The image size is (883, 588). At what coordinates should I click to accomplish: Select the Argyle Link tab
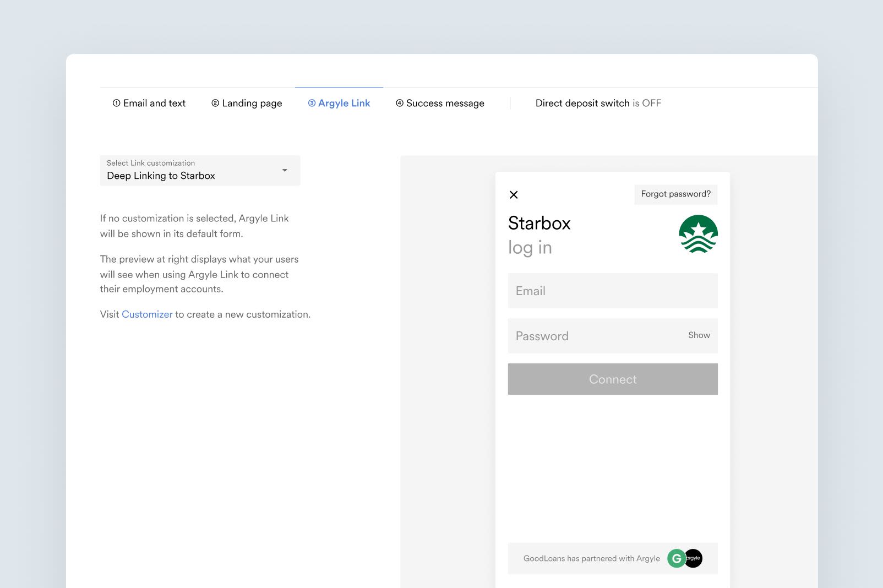(x=339, y=104)
